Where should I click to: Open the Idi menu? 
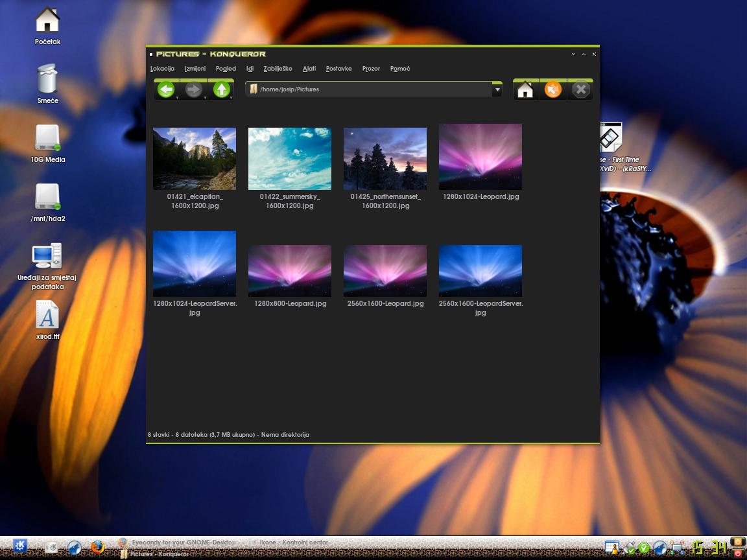click(250, 69)
